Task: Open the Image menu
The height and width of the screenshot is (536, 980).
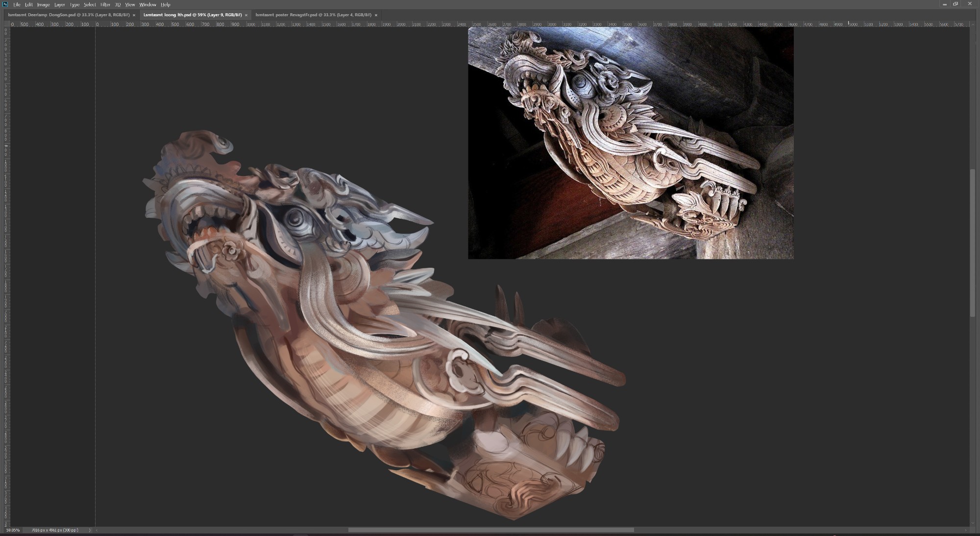Action: click(x=44, y=4)
